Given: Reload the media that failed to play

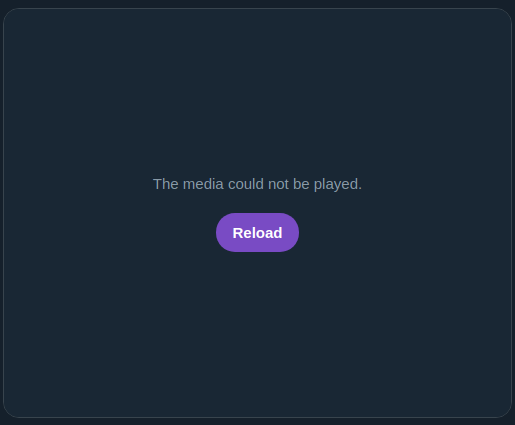Looking at the screenshot, I should pos(257,233).
